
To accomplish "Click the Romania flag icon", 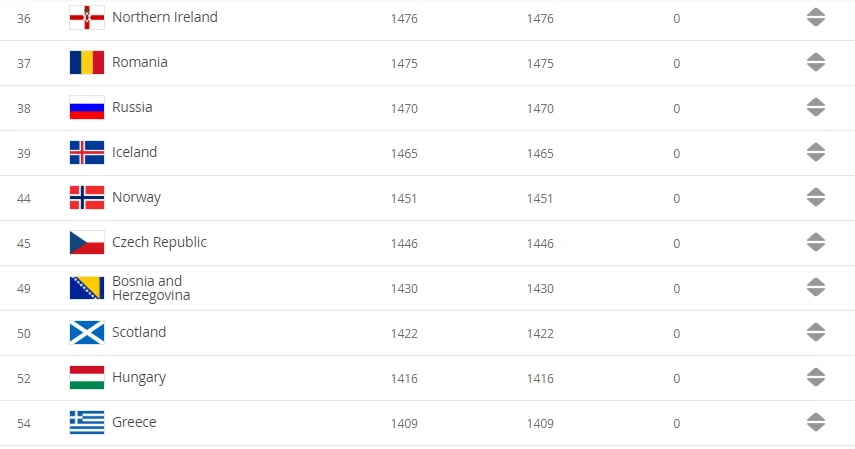I will tap(87, 63).
